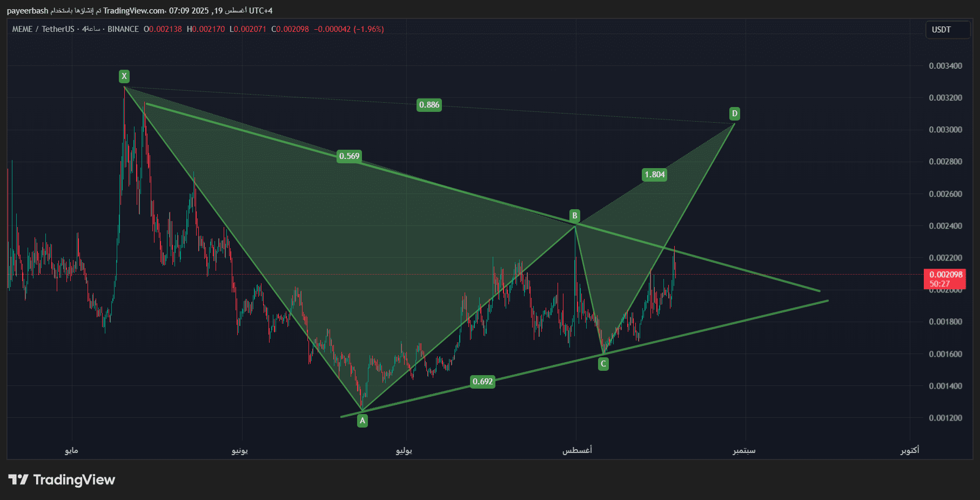Click the سبتمبر label on time axis
The image size is (980, 500).
pos(744,450)
